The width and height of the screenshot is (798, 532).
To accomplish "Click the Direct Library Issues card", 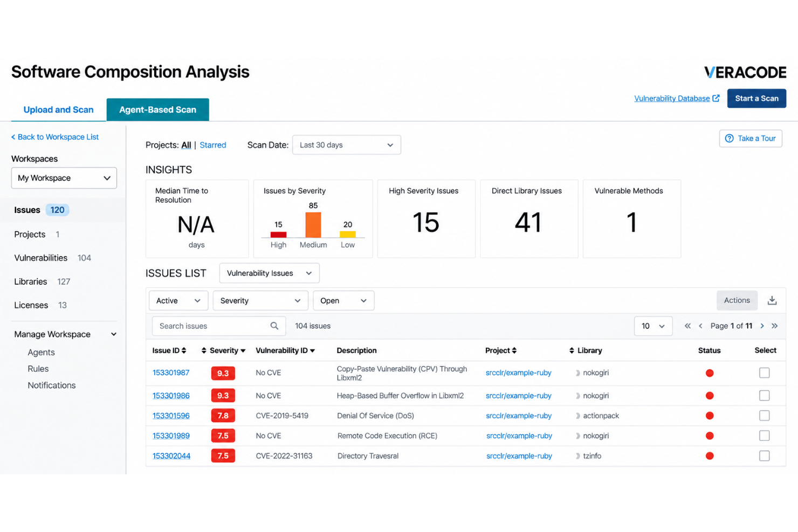I will click(529, 219).
